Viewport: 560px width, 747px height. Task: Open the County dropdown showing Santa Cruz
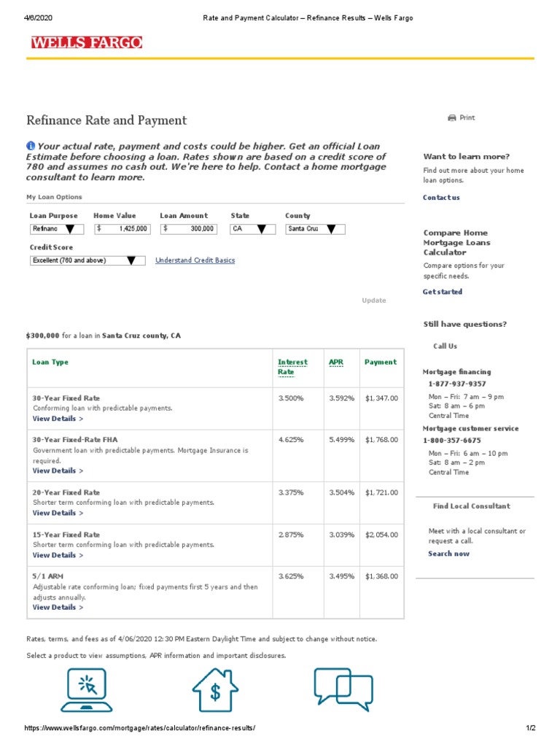pos(315,229)
